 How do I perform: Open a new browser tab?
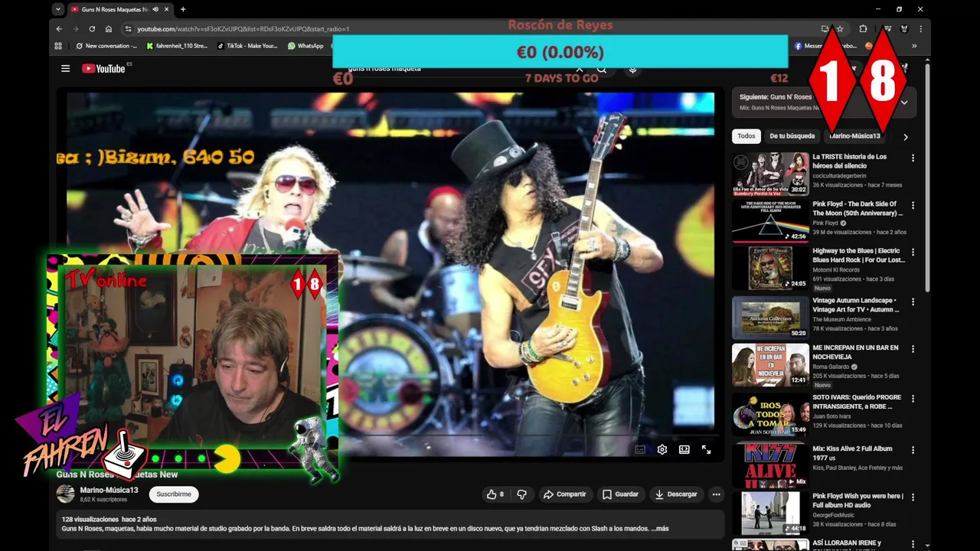pyautogui.click(x=182, y=9)
